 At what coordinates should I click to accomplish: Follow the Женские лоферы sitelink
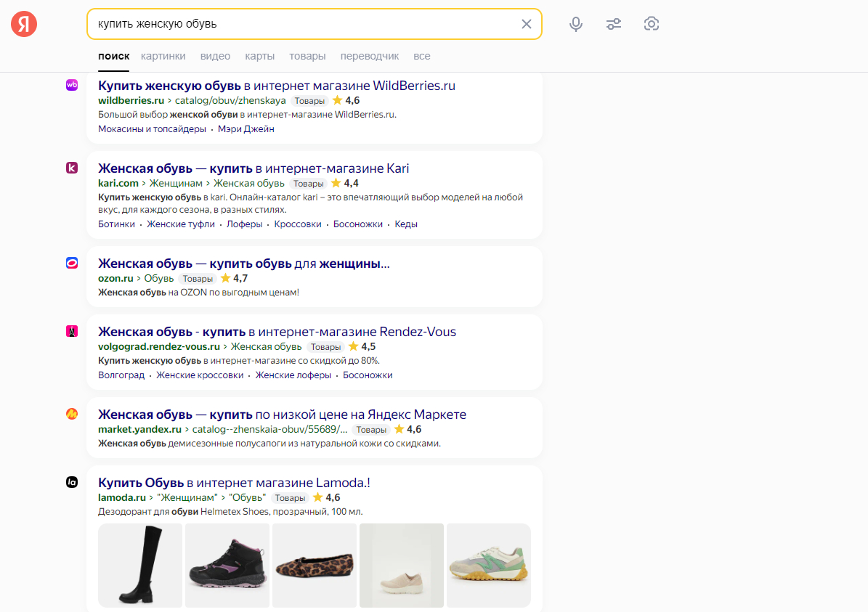pos(293,375)
